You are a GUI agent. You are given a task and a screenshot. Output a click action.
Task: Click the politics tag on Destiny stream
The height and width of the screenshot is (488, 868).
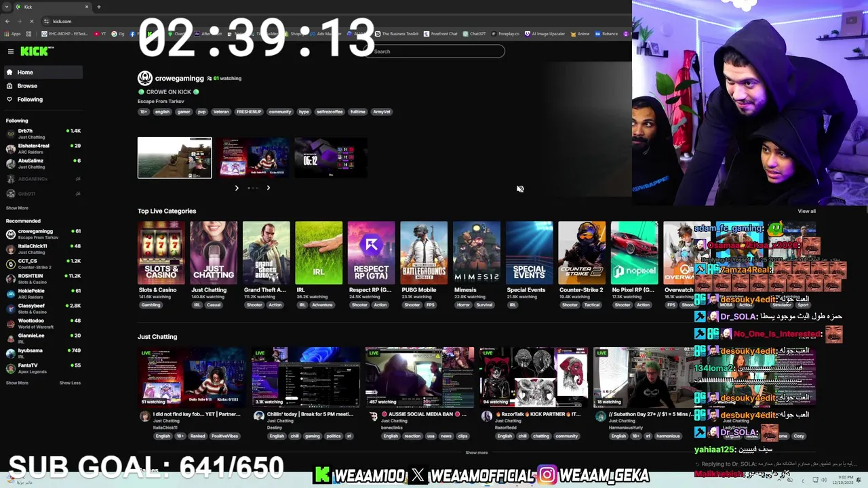coord(334,436)
